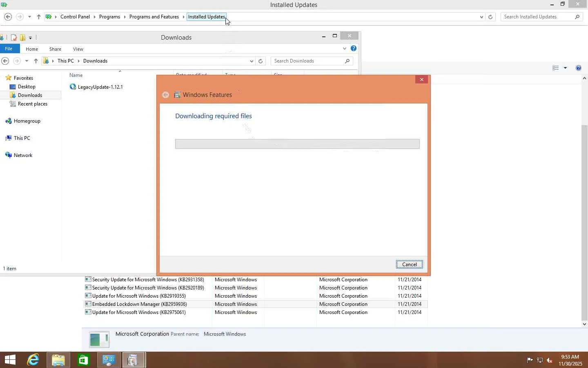Select Embedded Lockdown Manager (KB2959936)
Screen dimensions: 588x368
[256, 304]
